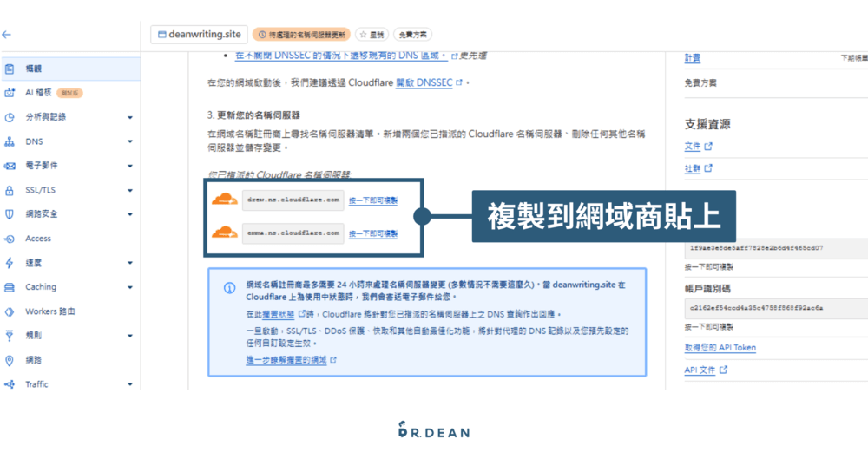This screenshot has height=452, width=868.
Task: Click external link icon beside API 文件
Action: (x=723, y=370)
